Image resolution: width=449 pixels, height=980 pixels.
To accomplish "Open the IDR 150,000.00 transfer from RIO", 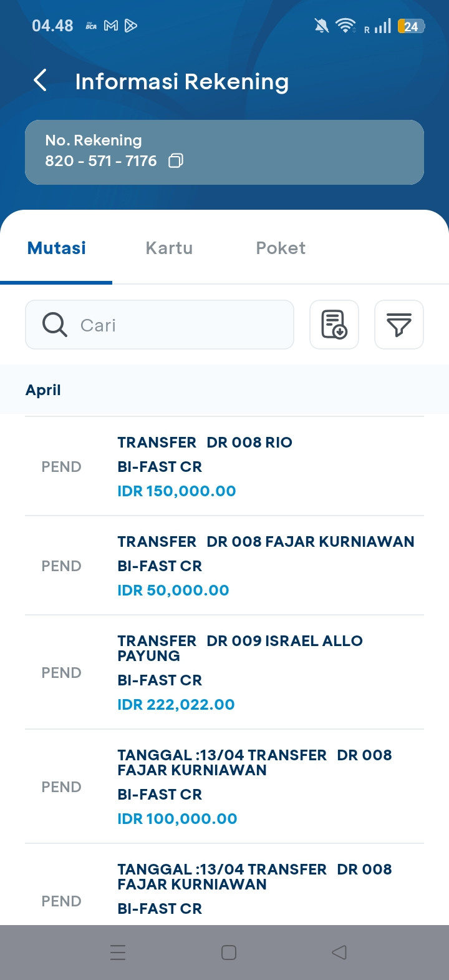I will (x=224, y=466).
